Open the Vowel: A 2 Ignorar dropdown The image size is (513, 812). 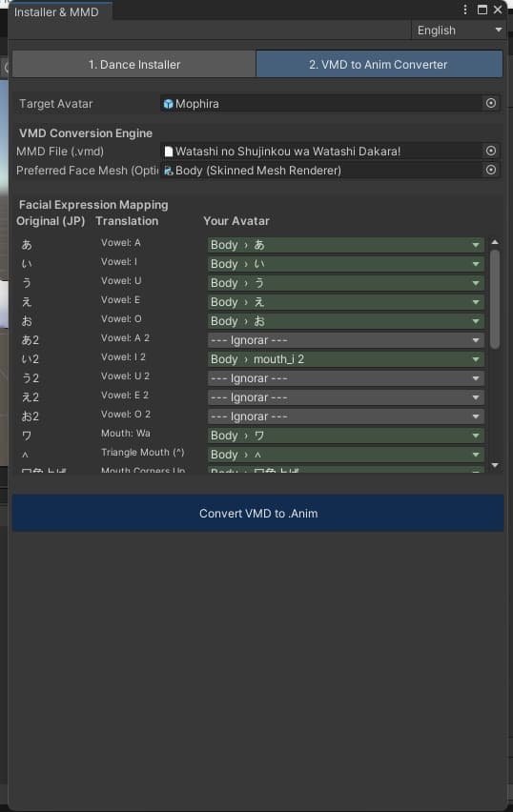(345, 340)
